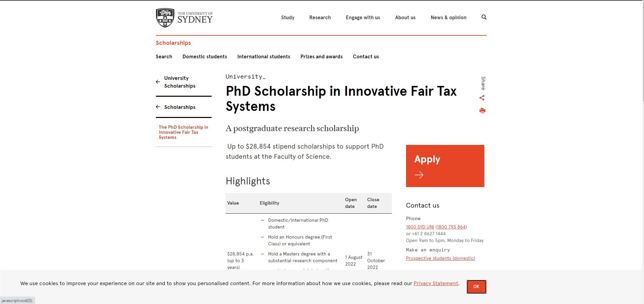Screen dimensions: 644x304
Task: Go back to Scholarships sidebar link
Action: click(x=180, y=107)
